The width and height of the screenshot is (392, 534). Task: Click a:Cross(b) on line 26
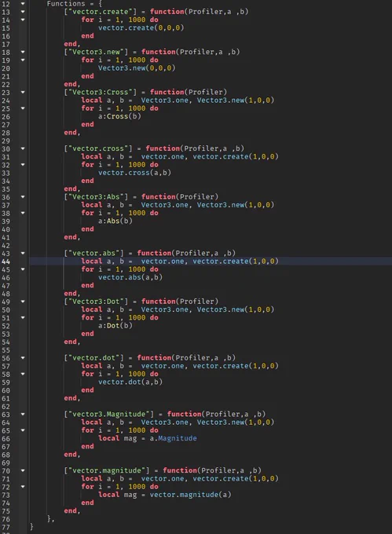[x=119, y=116]
